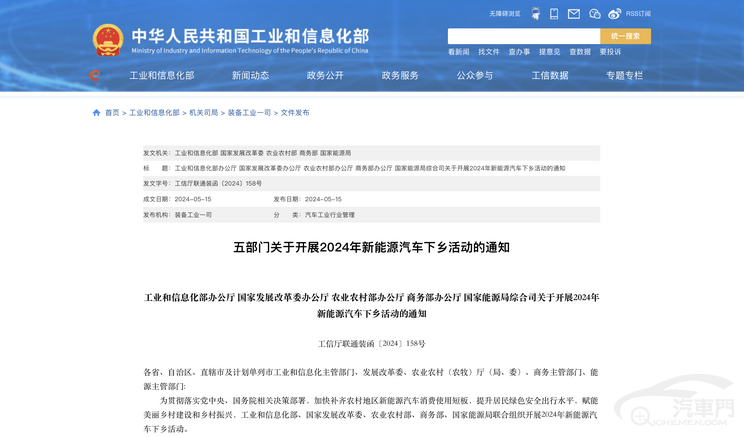Select 发布机构 value 装备工业一司
Image resolution: width=744 pixels, height=437 pixels.
(x=193, y=215)
